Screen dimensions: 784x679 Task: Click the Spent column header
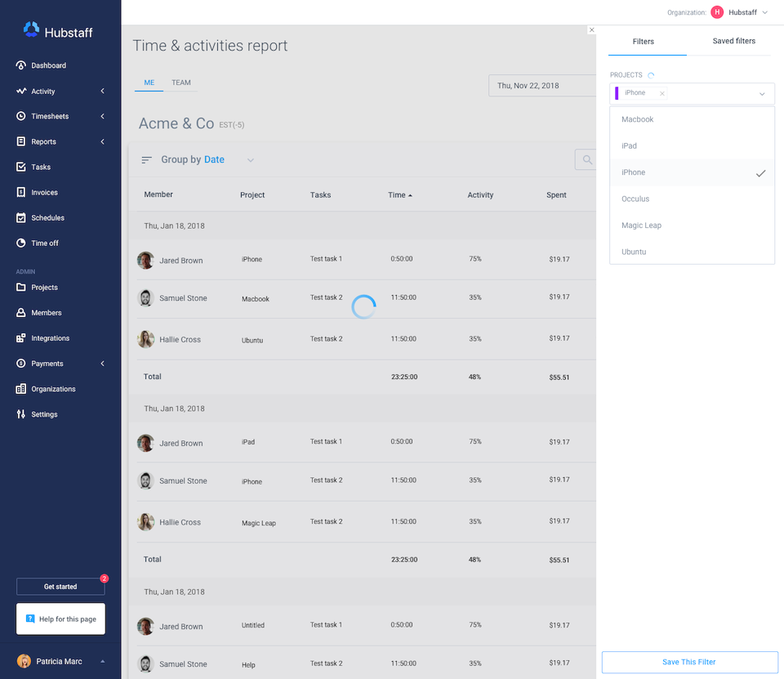point(556,195)
